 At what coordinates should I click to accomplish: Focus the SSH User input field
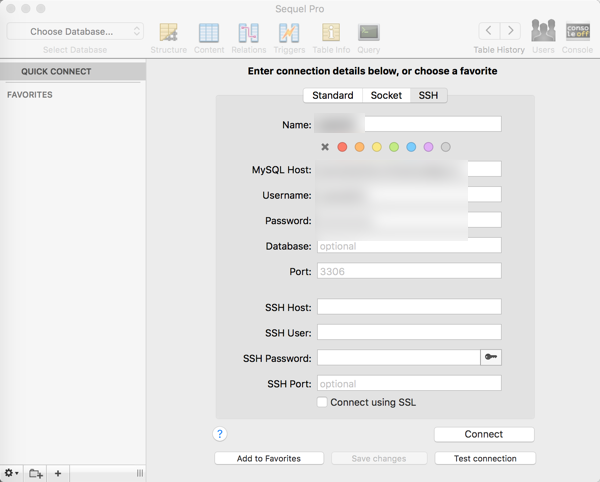(409, 332)
